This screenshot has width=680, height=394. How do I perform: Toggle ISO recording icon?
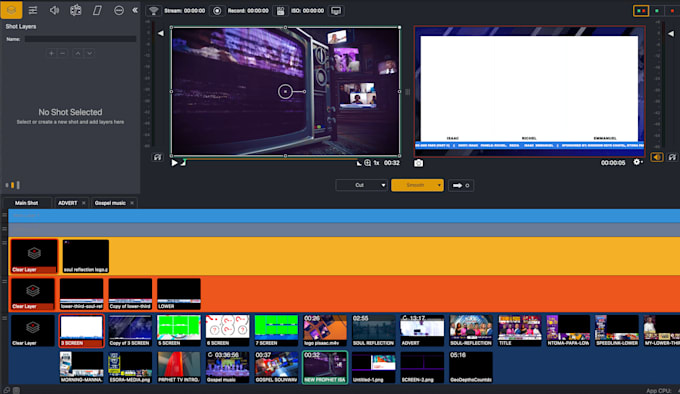point(280,11)
